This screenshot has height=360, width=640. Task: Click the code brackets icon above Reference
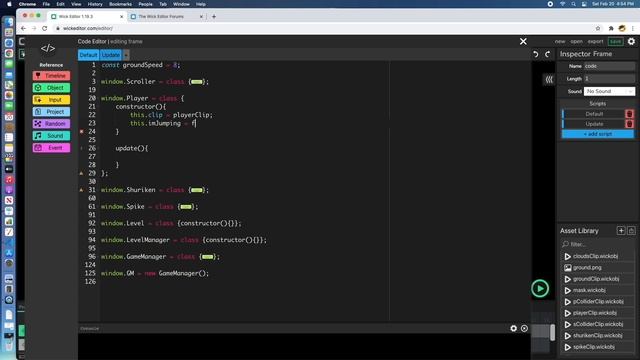[x=48, y=48]
